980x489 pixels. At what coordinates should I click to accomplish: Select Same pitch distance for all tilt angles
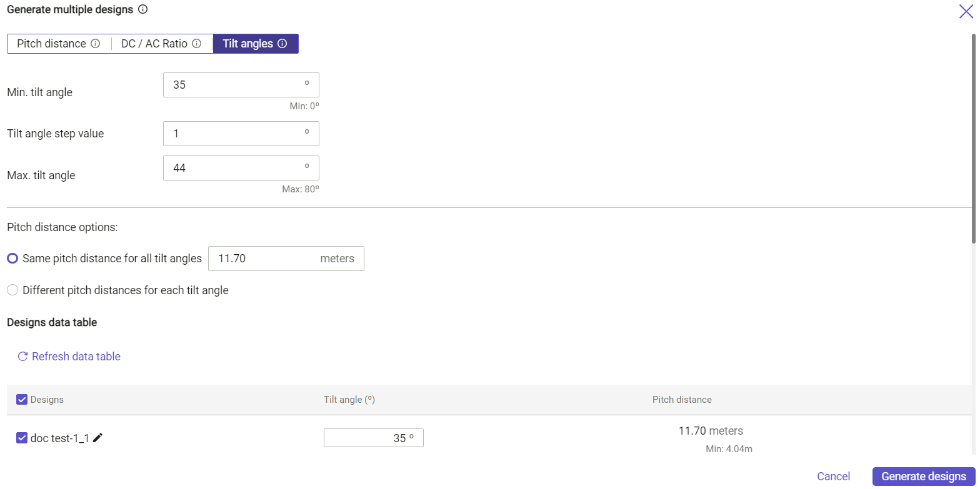(12, 259)
